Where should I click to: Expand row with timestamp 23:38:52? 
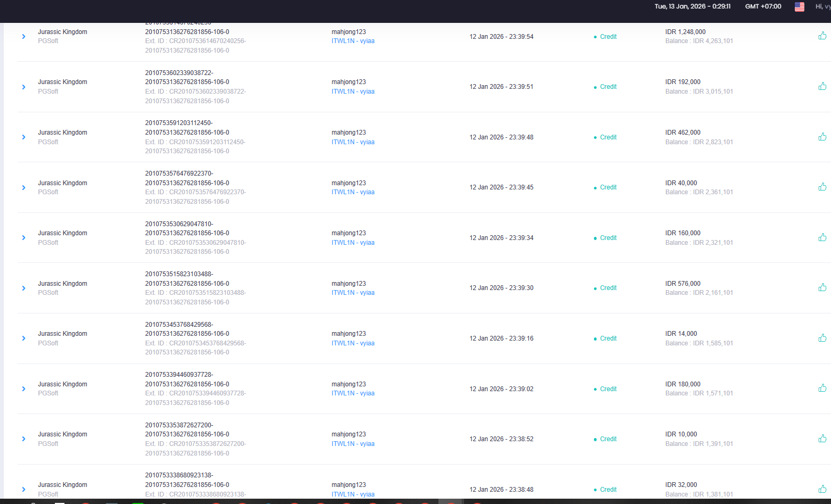point(23,439)
